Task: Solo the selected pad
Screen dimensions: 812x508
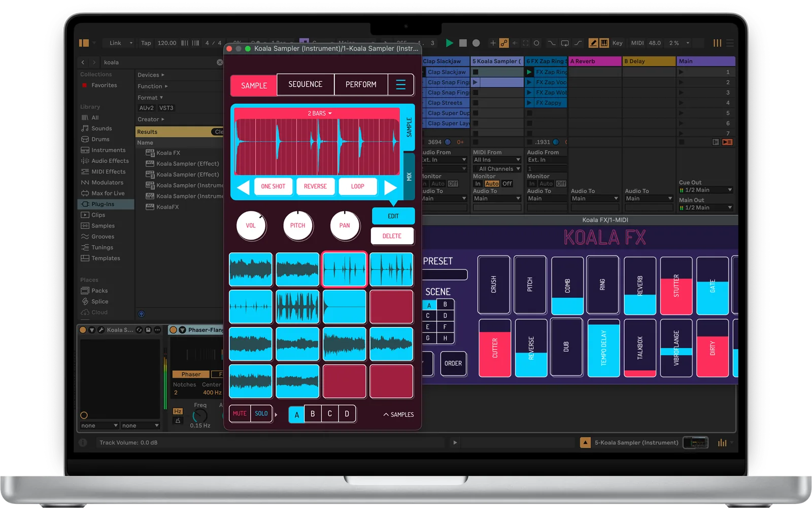Action: (261, 414)
